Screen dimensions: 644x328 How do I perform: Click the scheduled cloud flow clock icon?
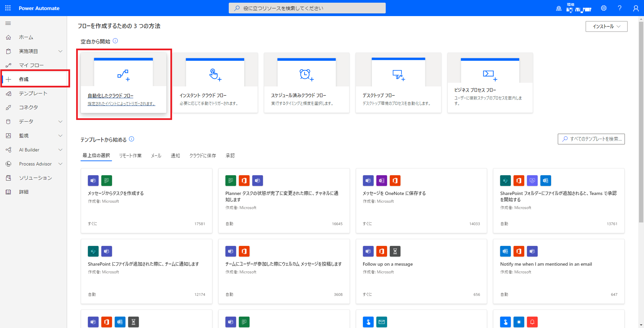point(307,75)
